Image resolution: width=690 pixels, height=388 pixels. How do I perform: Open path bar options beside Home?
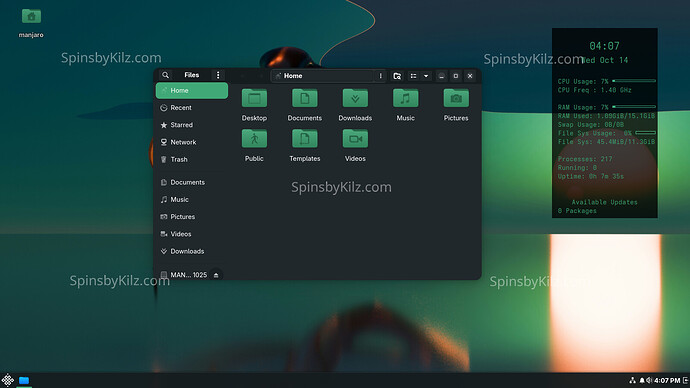coord(381,76)
